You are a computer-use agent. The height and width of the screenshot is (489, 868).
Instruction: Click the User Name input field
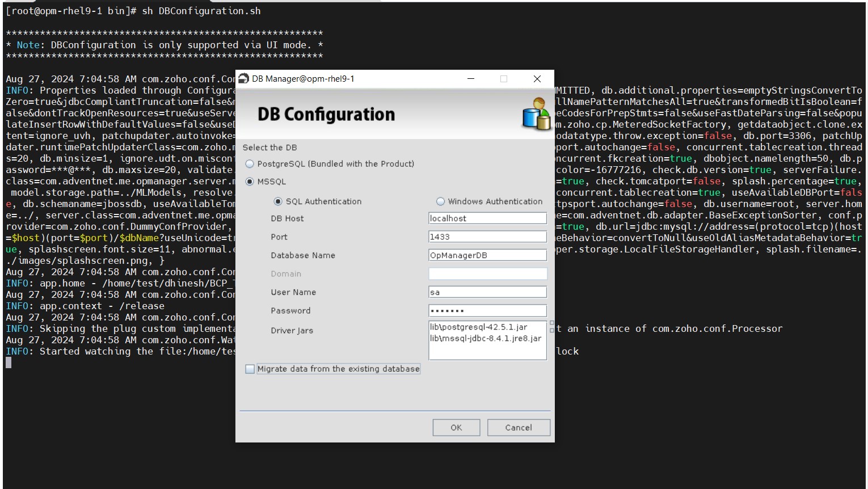tap(487, 292)
